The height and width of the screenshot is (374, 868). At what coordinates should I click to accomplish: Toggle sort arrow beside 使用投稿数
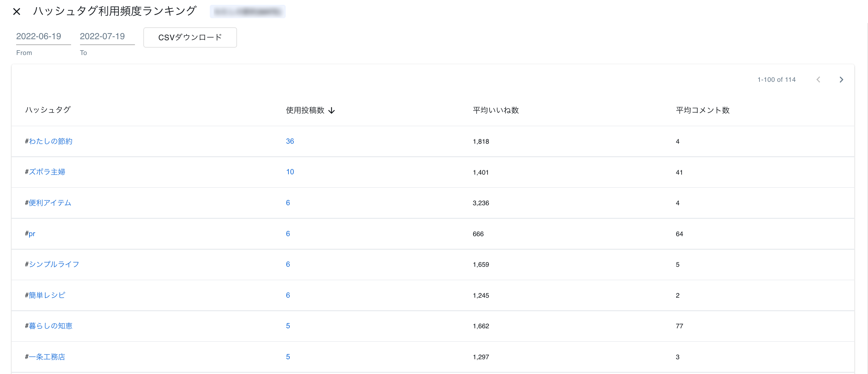click(331, 110)
